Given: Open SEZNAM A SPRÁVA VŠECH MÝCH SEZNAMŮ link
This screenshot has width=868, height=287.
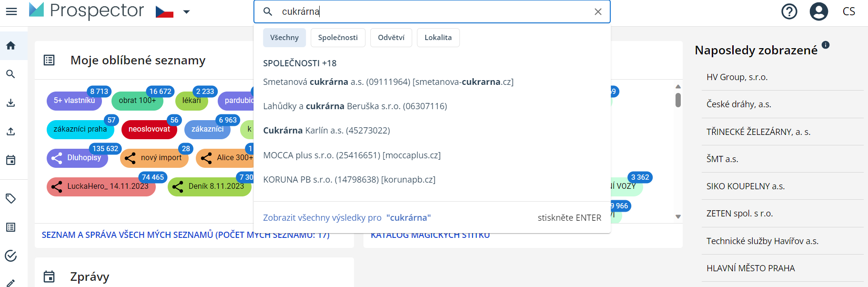Looking at the screenshot, I should [186, 235].
